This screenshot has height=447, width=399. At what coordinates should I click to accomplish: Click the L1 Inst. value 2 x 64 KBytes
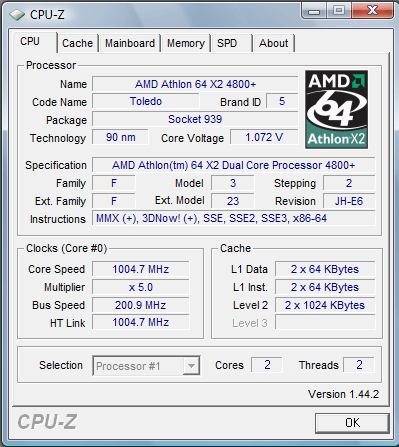325,287
